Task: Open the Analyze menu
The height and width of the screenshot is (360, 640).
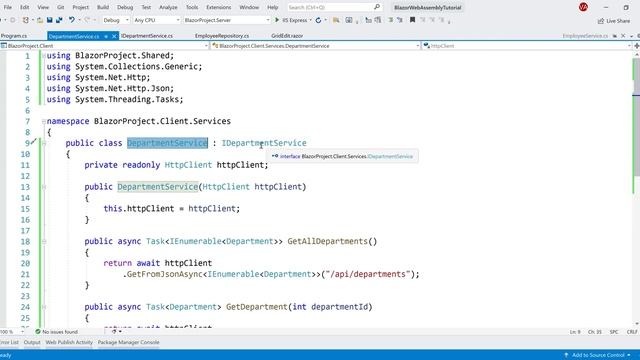Action: (x=168, y=7)
